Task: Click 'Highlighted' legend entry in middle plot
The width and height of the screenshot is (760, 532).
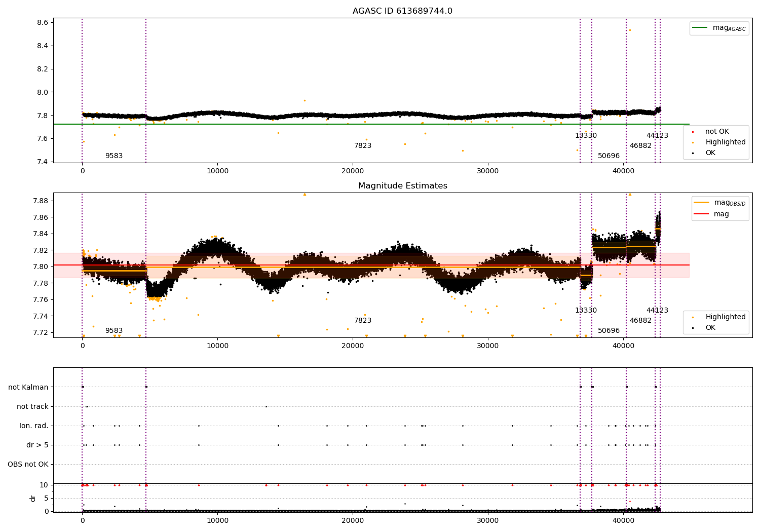Action: [x=726, y=317]
